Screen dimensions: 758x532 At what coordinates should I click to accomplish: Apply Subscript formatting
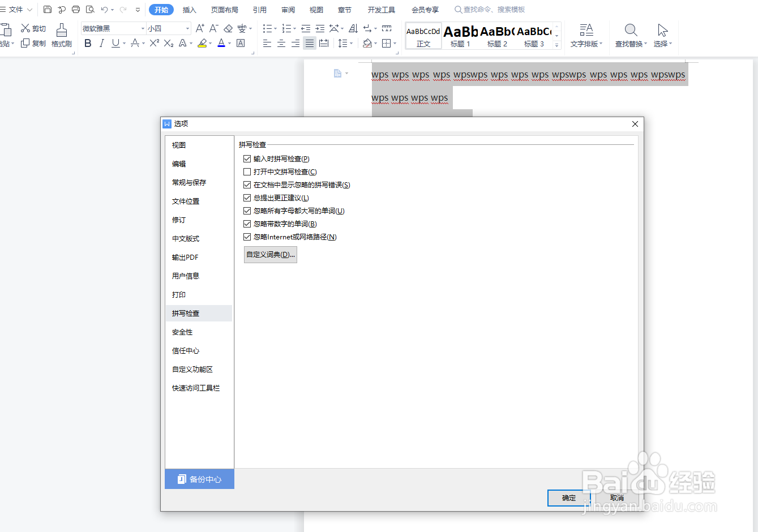click(168, 43)
